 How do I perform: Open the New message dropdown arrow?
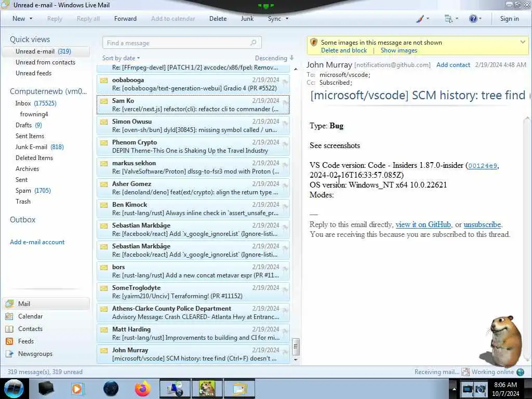pyautogui.click(x=31, y=19)
